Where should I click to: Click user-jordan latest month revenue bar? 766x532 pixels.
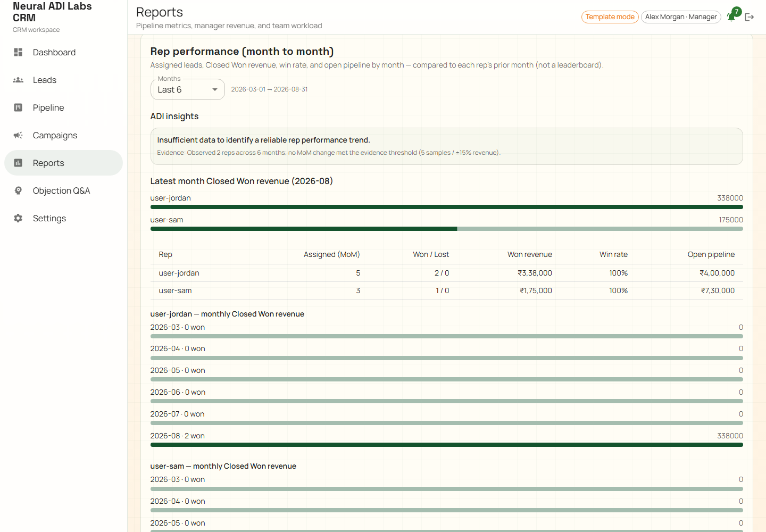447,207
